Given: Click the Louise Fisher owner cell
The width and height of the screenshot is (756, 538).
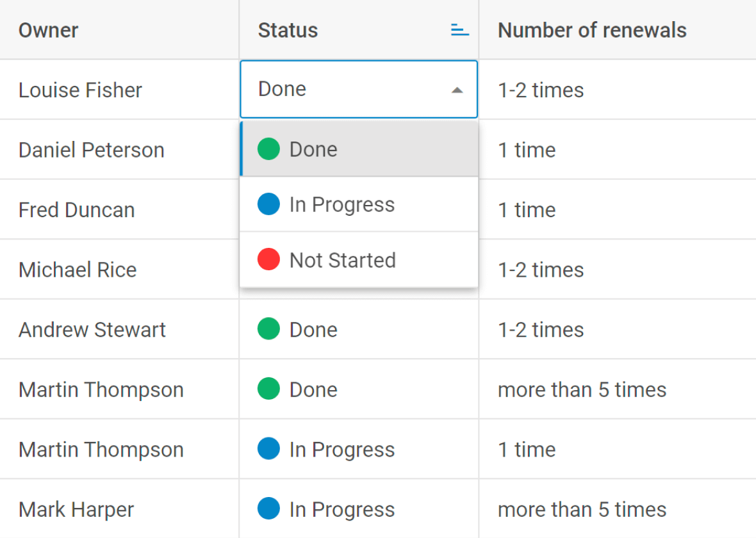Looking at the screenshot, I should pyautogui.click(x=119, y=90).
